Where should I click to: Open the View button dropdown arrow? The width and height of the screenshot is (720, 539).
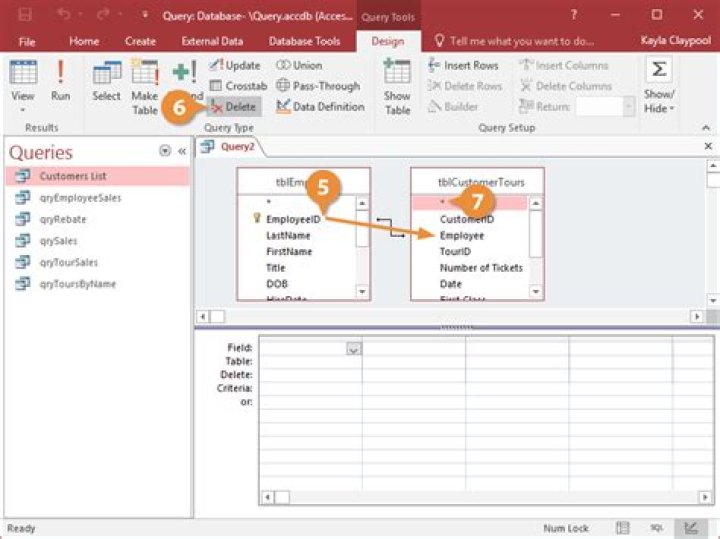22,110
